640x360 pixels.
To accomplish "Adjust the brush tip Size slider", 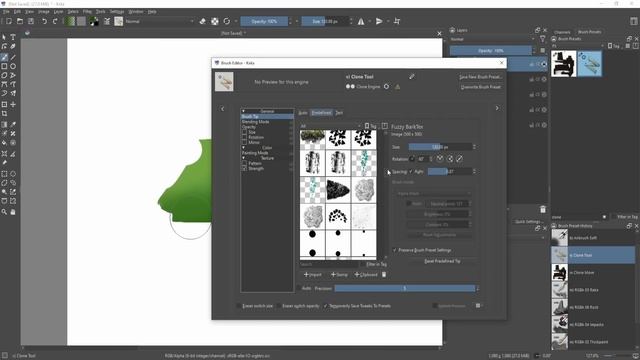I will coord(440,147).
